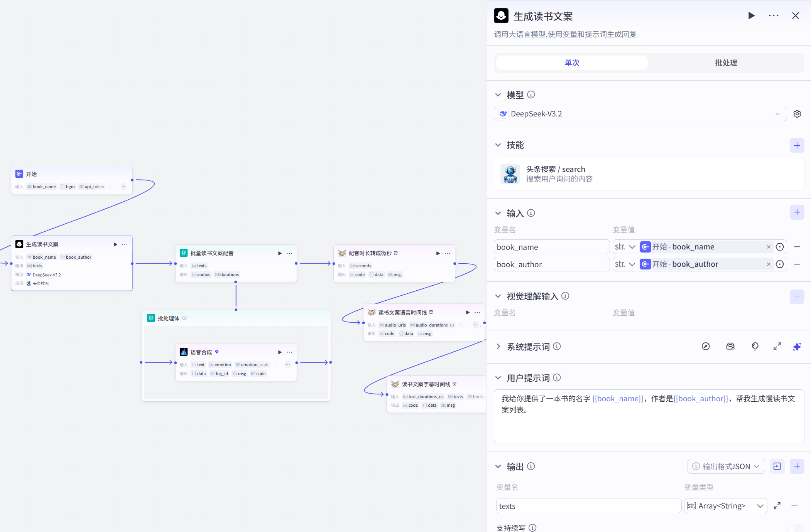
Task: Open variable selector for book_author row
Action: click(x=780, y=264)
